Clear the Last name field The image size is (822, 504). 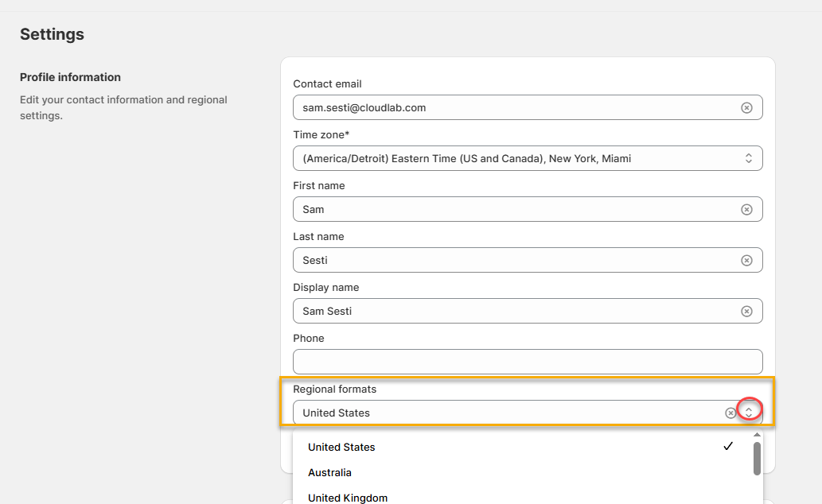click(746, 260)
